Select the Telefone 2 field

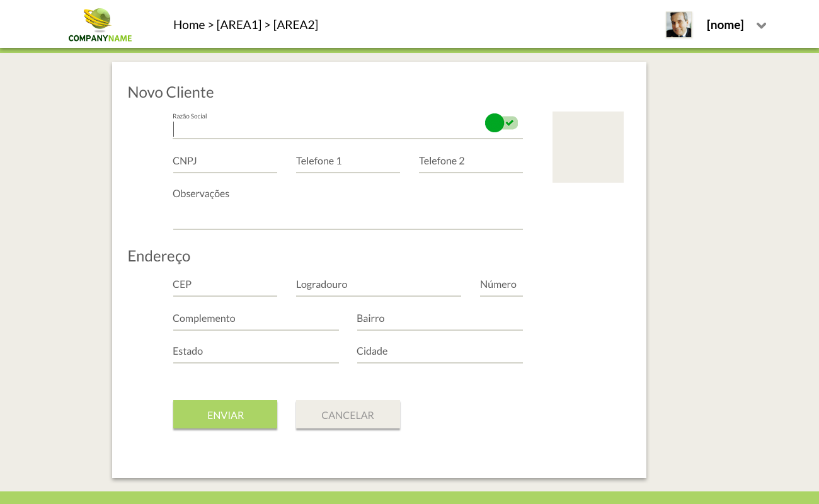(471, 162)
